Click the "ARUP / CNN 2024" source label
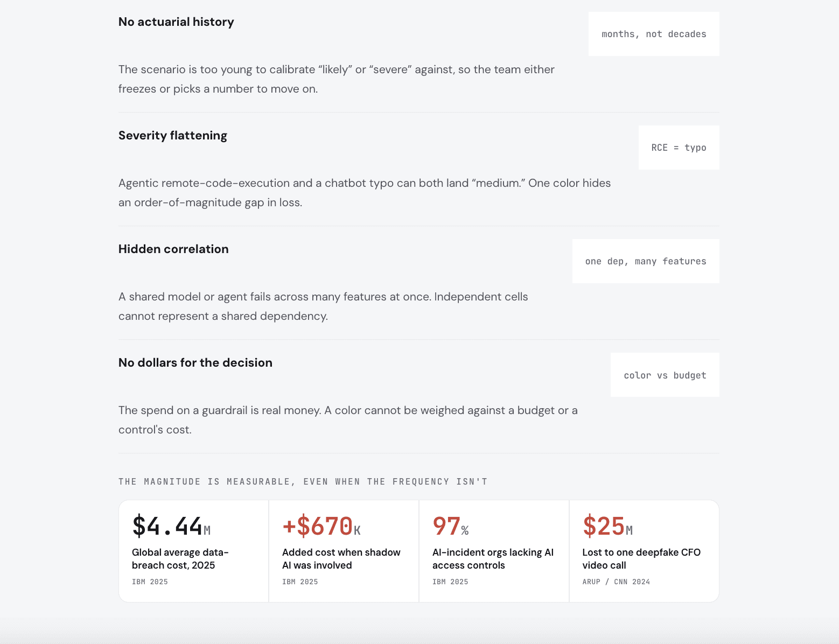 616,582
